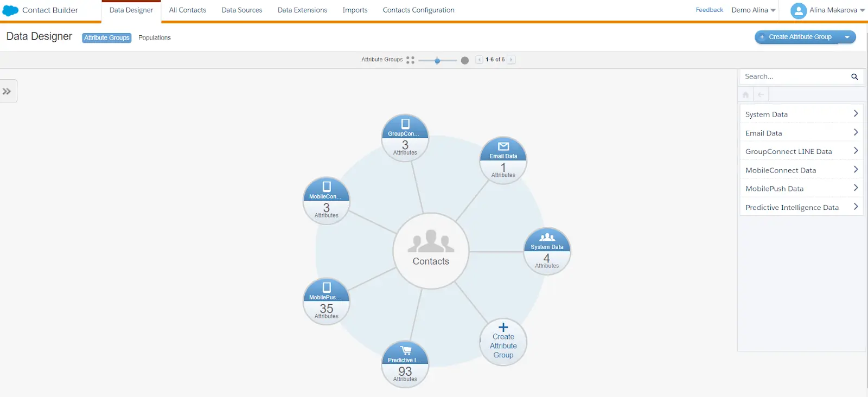The height and width of the screenshot is (397, 868).
Task: Click the home icon in side panel
Action: [x=745, y=95]
